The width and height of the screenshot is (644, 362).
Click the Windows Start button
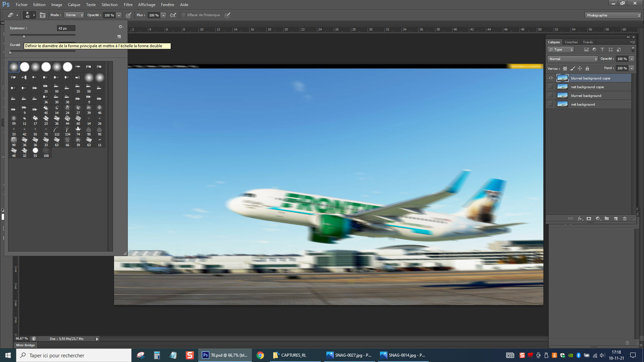[x=8, y=355]
